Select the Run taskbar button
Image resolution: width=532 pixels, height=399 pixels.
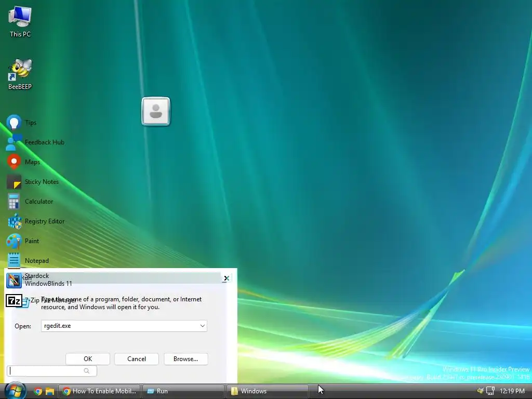coord(183,391)
